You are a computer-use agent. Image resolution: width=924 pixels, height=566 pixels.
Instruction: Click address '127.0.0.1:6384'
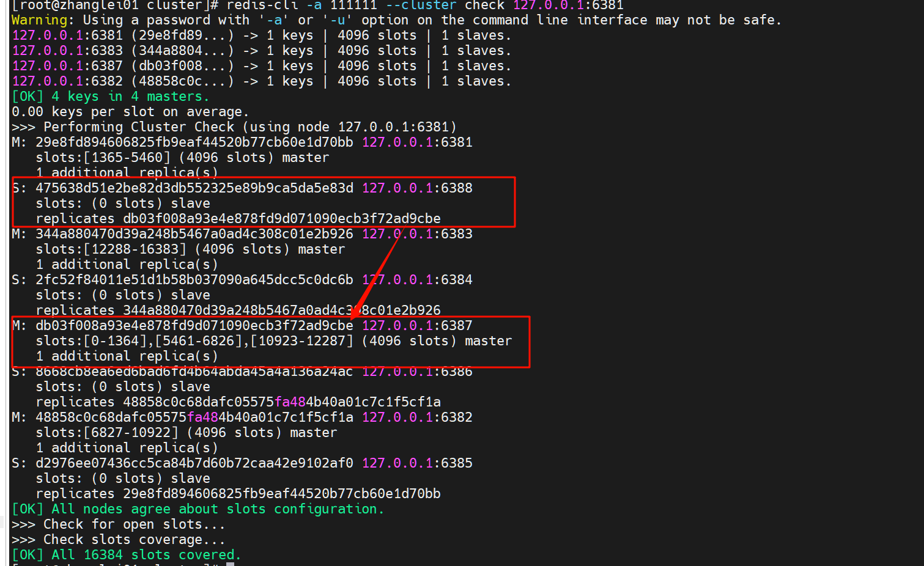point(417,280)
